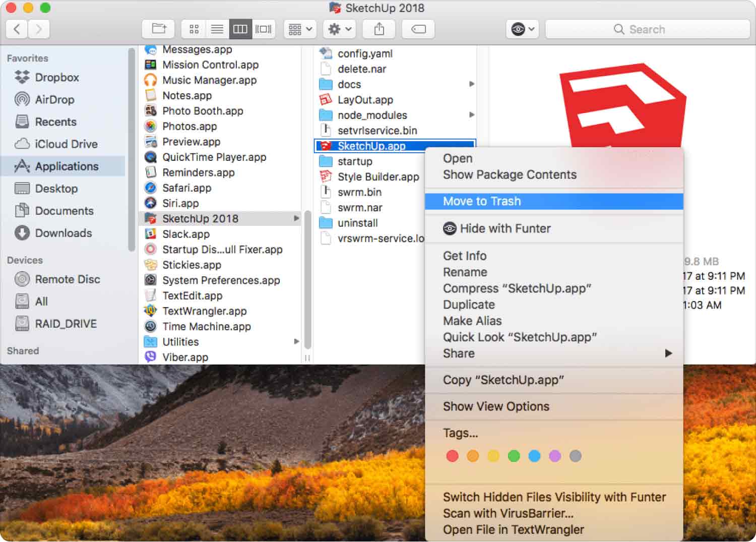Image resolution: width=756 pixels, height=542 pixels.
Task: Expand the docs folder arrow
Action: tap(472, 84)
